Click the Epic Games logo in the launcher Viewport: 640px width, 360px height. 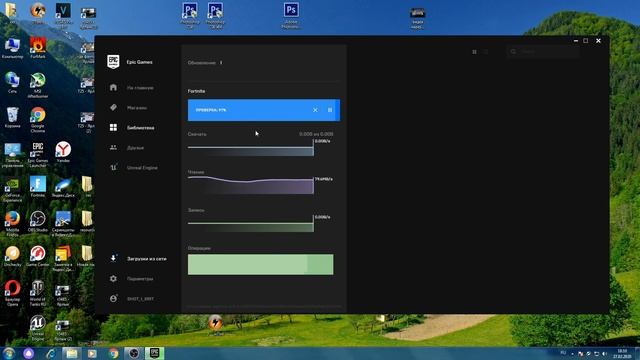(x=113, y=62)
